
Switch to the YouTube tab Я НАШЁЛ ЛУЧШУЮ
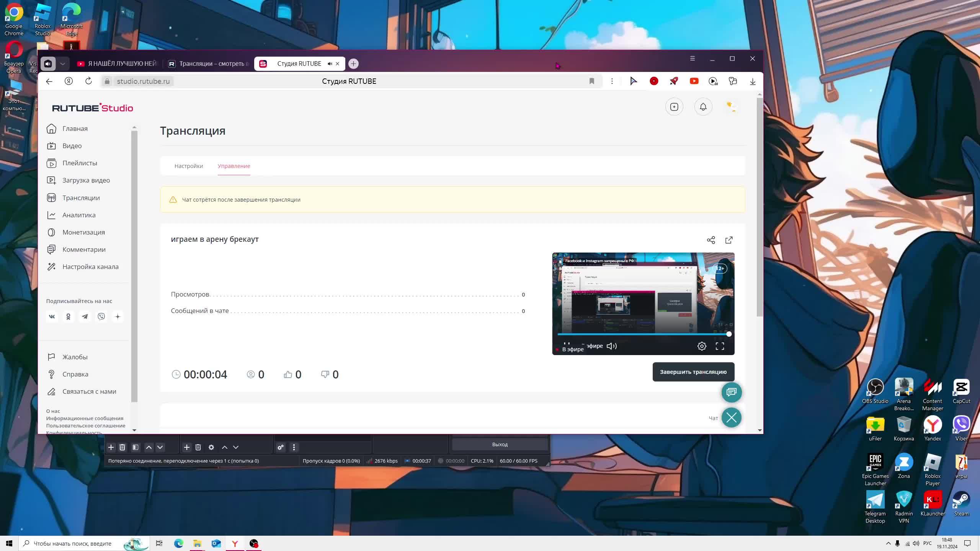118,64
